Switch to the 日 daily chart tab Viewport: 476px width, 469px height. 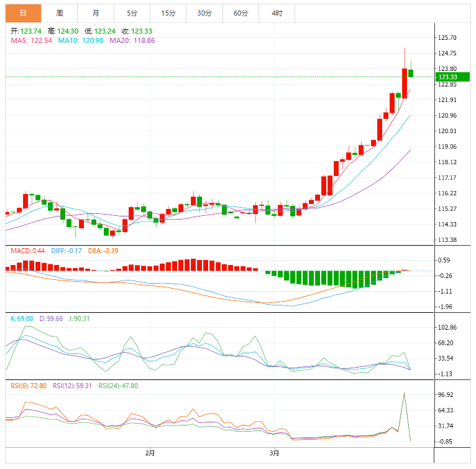23,13
